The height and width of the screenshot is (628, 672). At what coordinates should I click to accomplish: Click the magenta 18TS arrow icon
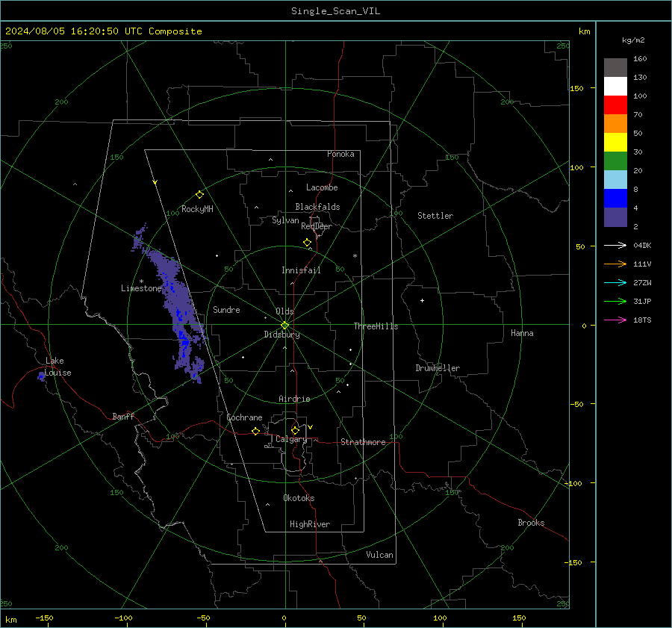[x=615, y=320]
